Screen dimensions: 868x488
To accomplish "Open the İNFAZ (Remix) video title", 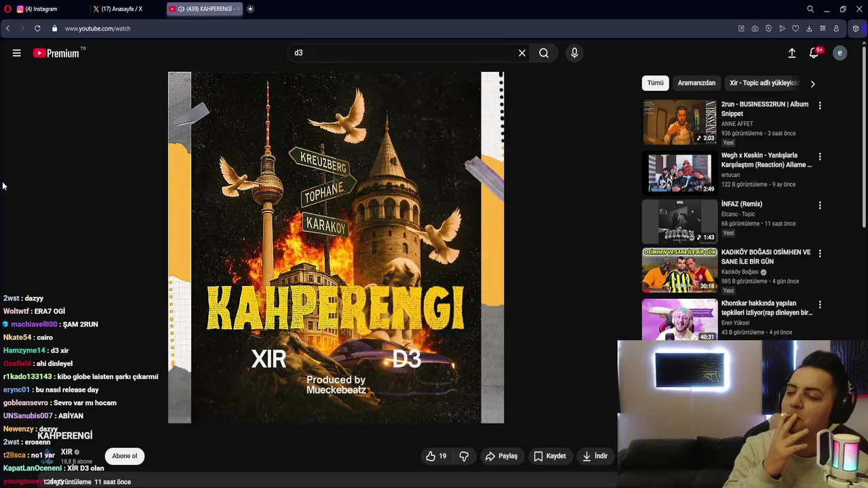I will pyautogui.click(x=741, y=204).
